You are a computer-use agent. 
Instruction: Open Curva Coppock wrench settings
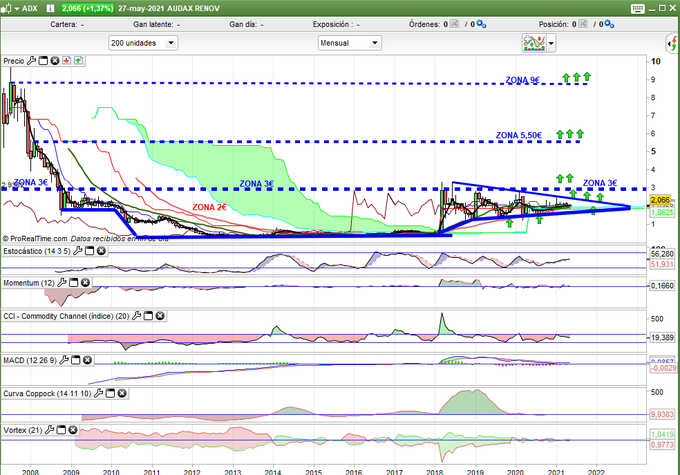click(x=98, y=393)
